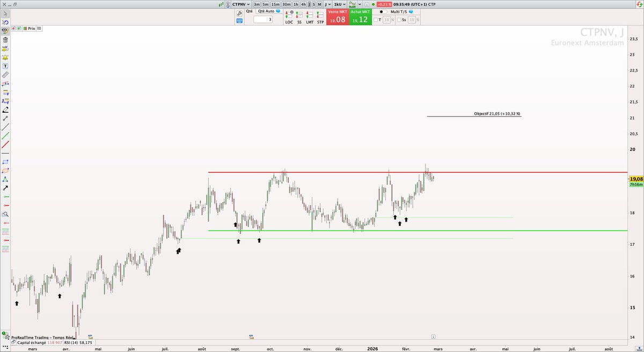Open the chart style dropdown next to candlestick icon

pyautogui.click(x=358, y=4)
